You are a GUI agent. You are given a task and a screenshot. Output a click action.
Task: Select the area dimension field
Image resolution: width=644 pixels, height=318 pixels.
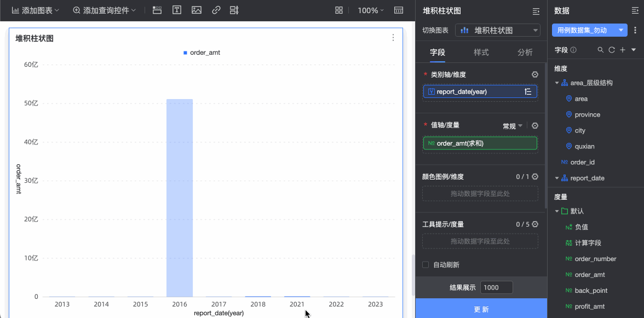point(581,99)
